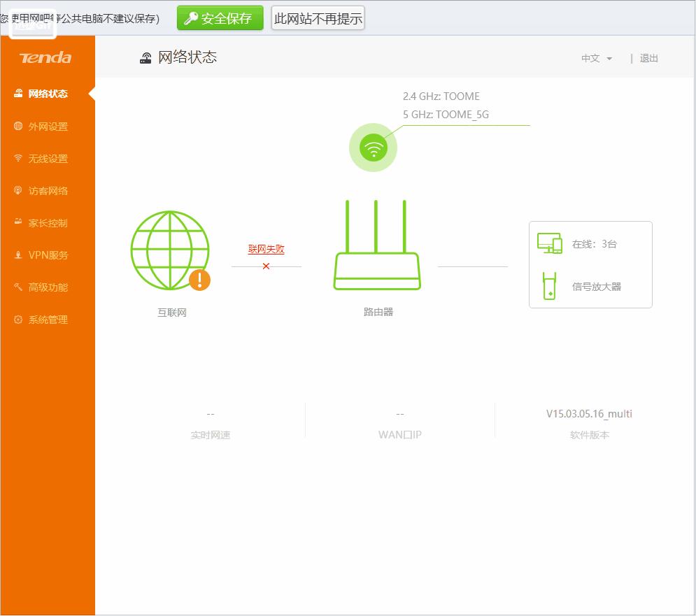This screenshot has height=616, width=696.
Task: Click the green router illustration on the status map
Action: pos(376,245)
